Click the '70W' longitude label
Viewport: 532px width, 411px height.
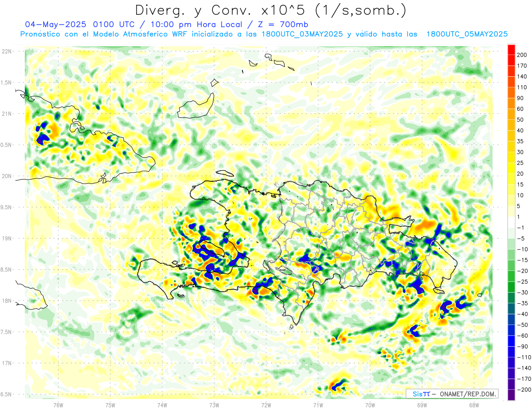click(x=370, y=405)
